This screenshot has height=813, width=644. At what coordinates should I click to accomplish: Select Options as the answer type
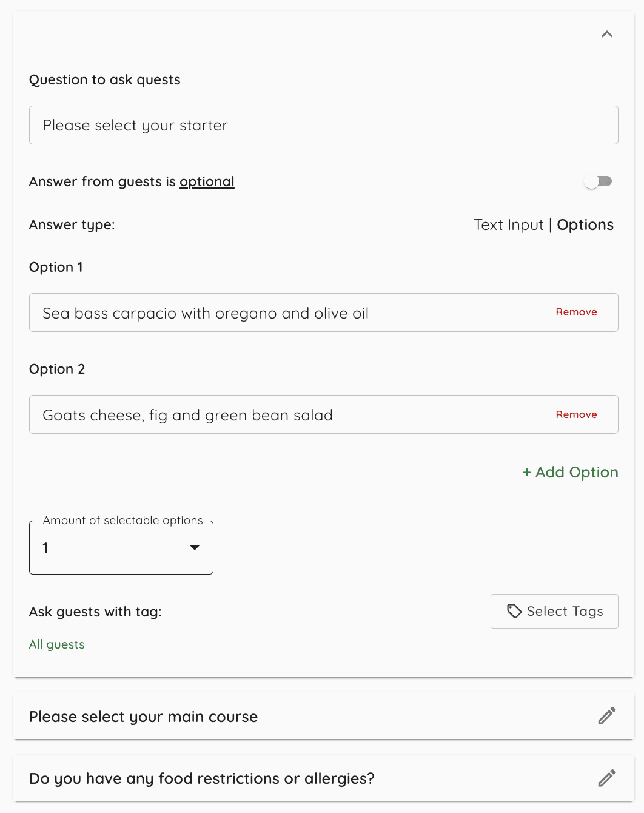(x=585, y=224)
